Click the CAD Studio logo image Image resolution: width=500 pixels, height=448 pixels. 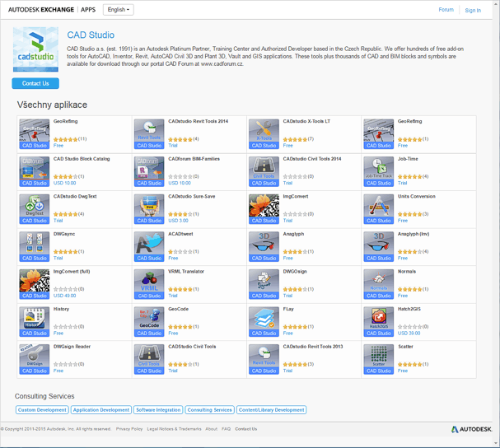pos(35,50)
